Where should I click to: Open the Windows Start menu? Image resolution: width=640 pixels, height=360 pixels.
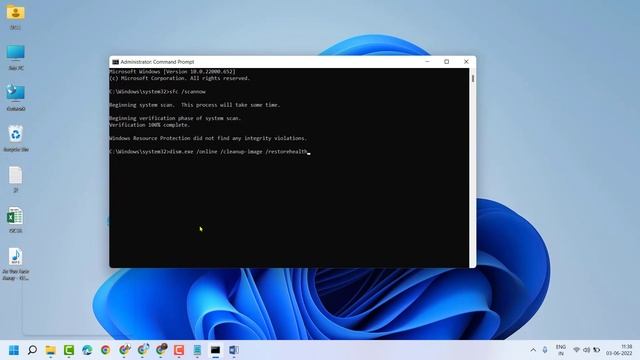14,350
